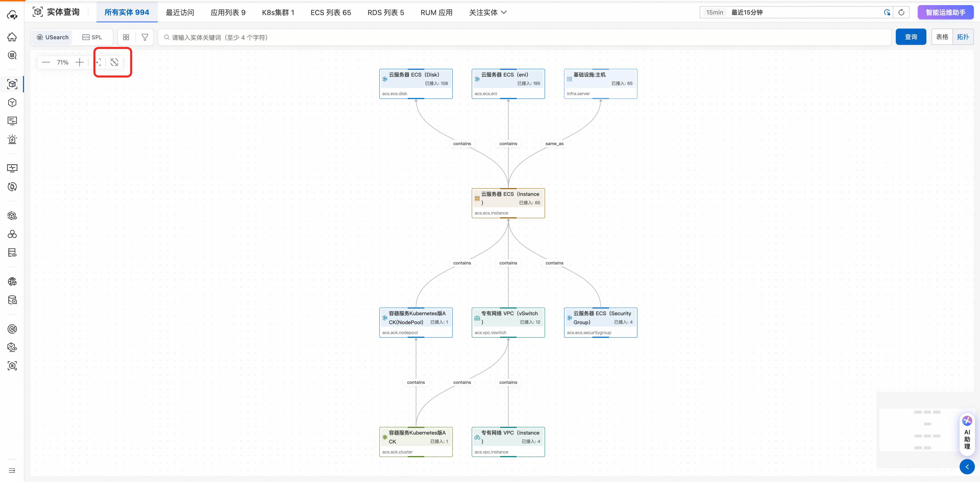Zoom out the topology with minus icon

46,62
